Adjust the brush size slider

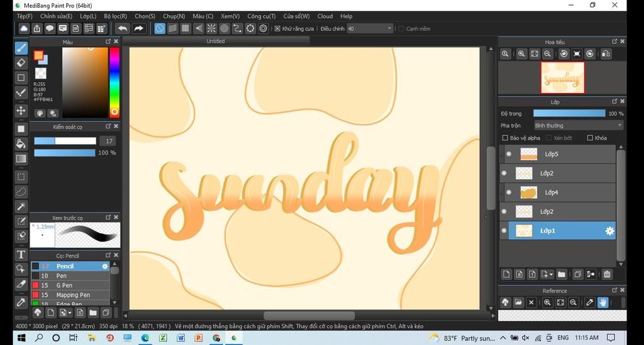tap(65, 141)
